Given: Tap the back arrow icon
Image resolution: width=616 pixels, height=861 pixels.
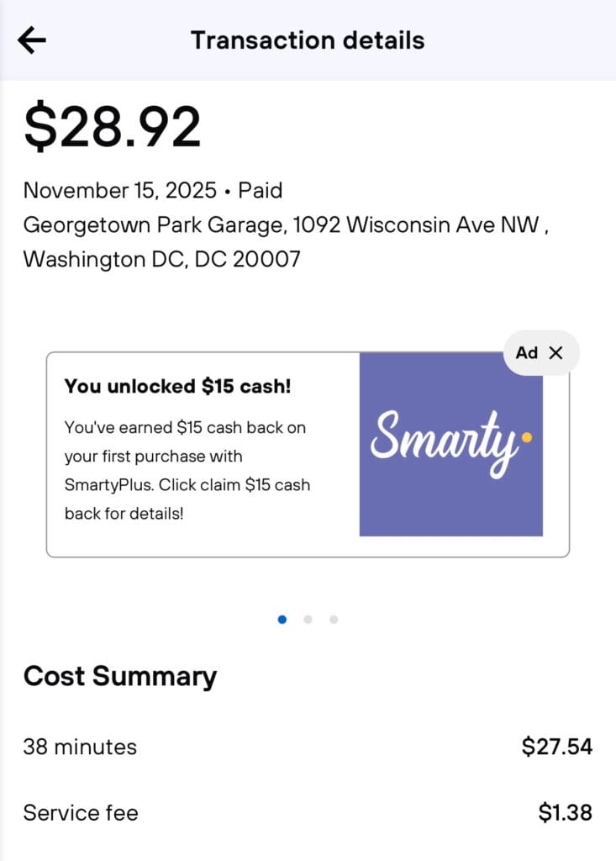Looking at the screenshot, I should (32, 40).
